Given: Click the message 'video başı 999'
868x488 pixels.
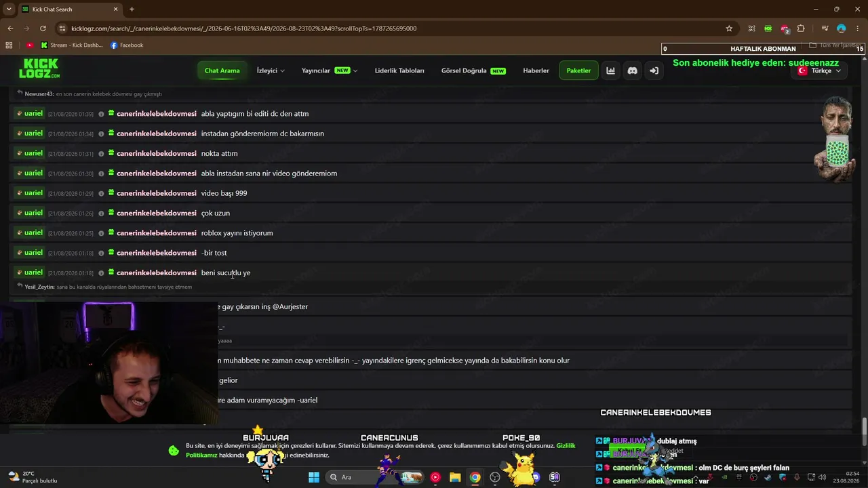Looking at the screenshot, I should 224,193.
